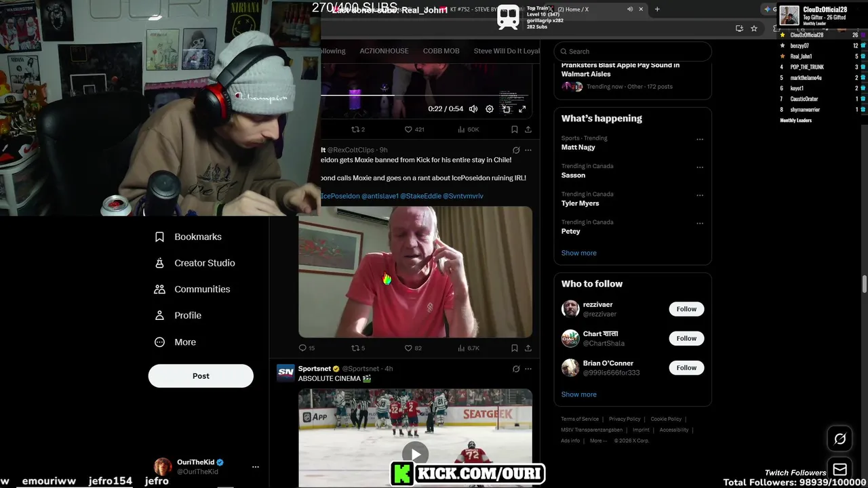
Task: Open Accessibility footer link
Action: click(x=674, y=430)
